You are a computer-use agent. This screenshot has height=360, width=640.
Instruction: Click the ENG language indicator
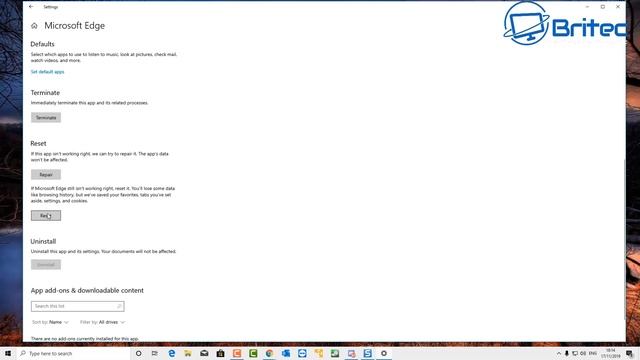593,353
